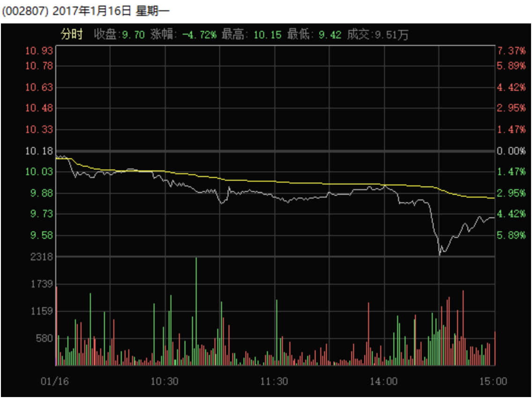Viewport: 532px width, 398px height.
Task: Click the 580 volume axis label
Action: (45, 338)
